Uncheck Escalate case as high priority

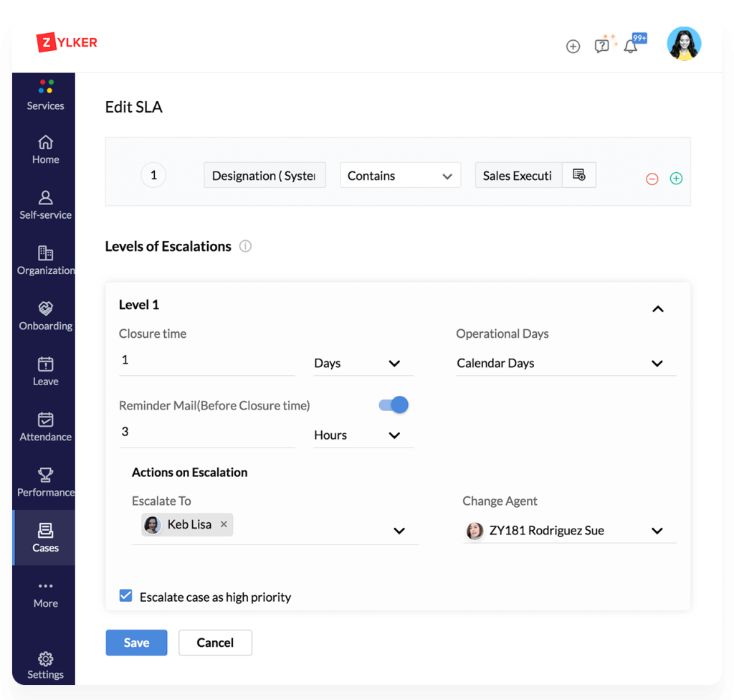coord(125,595)
